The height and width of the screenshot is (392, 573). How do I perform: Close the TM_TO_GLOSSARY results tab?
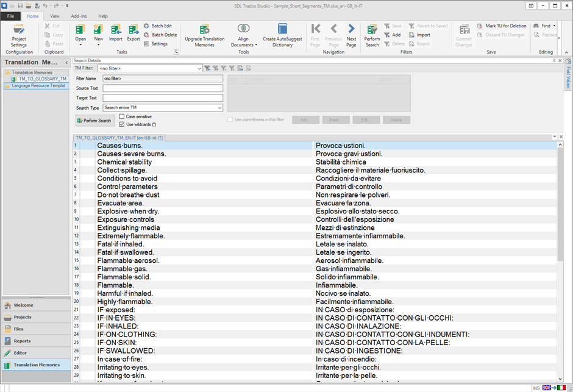tap(561, 137)
